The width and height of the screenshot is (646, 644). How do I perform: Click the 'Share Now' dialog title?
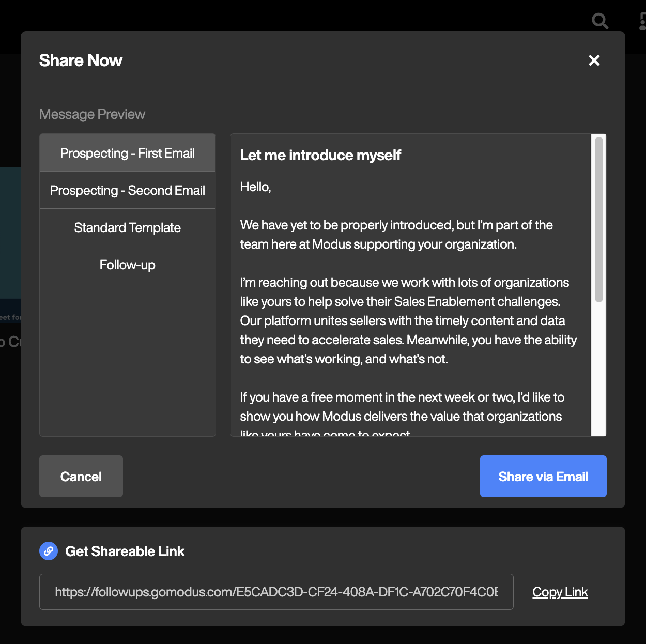81,60
